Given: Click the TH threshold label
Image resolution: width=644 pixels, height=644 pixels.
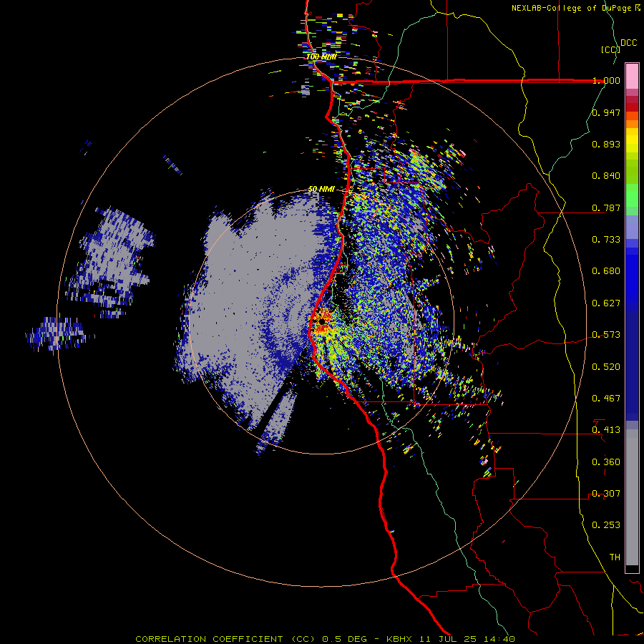Looking at the screenshot, I should 615,557.
